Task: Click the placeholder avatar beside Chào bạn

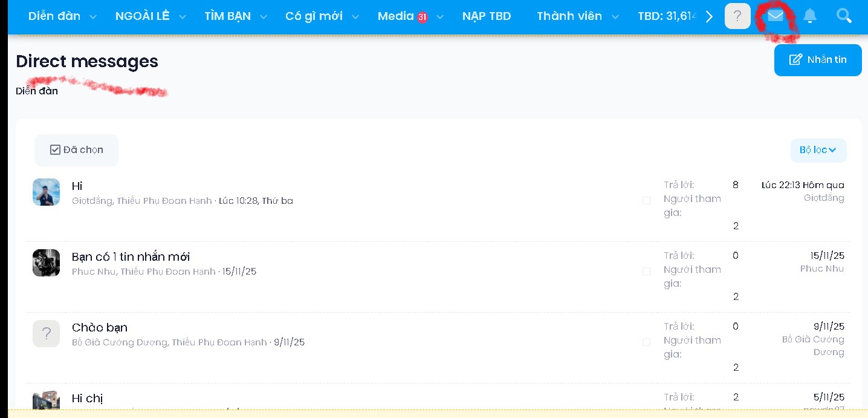Action: point(46,333)
